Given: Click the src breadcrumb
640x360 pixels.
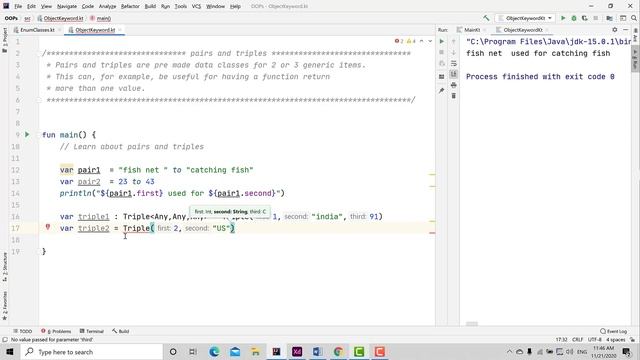Looking at the screenshot, I should [27, 18].
